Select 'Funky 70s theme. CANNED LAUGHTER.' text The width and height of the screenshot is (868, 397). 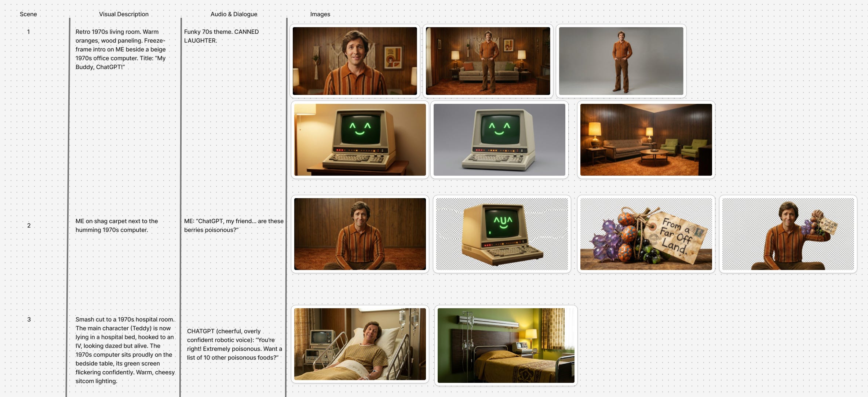tap(221, 36)
